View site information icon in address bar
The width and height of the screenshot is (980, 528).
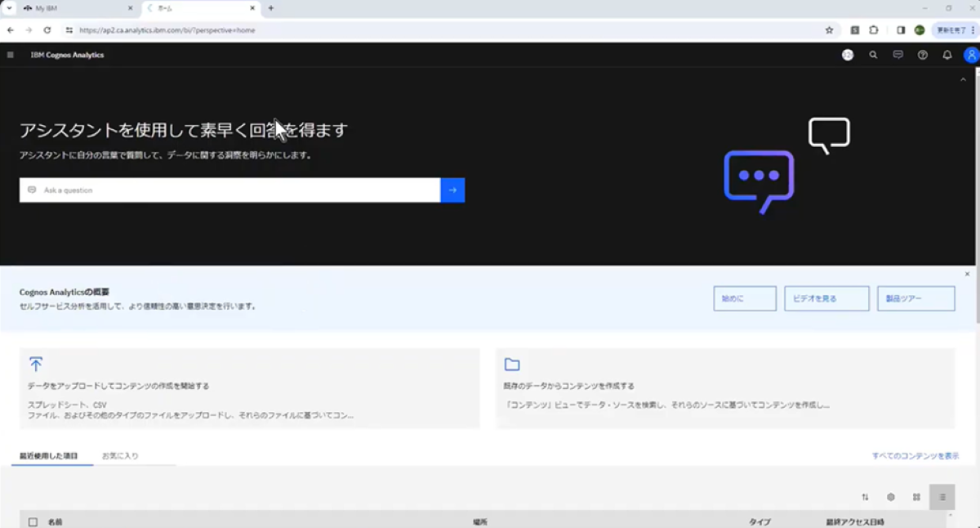(69, 30)
